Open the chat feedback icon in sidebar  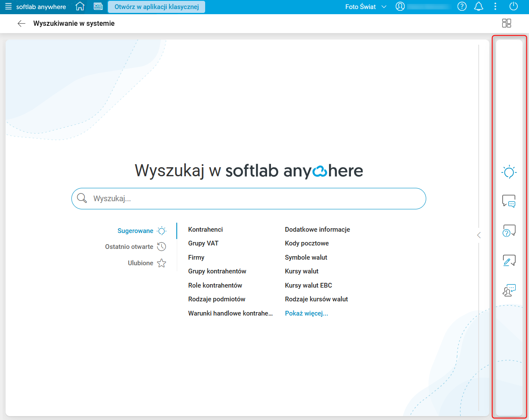509,201
